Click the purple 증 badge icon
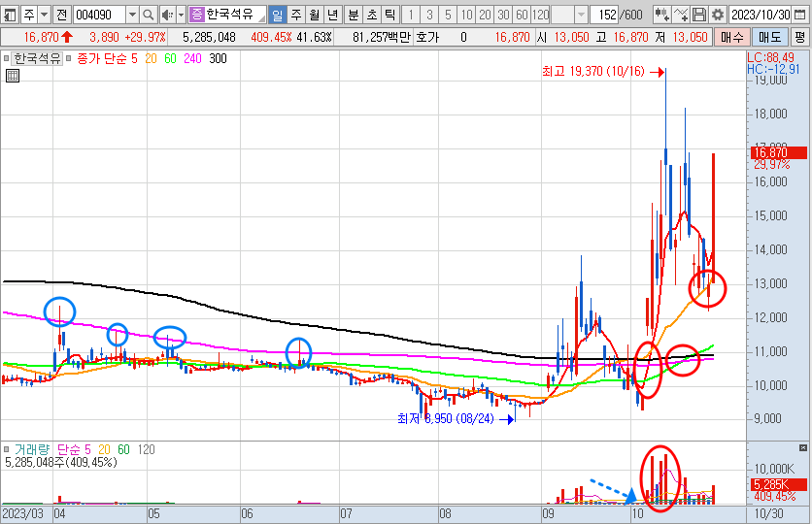812x524 pixels. tap(197, 15)
